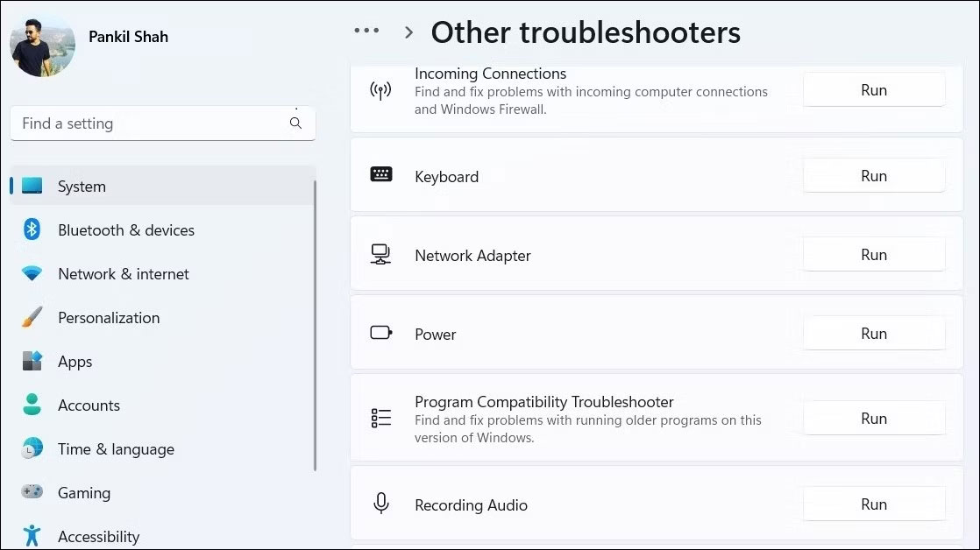980x550 pixels.
Task: Click the Network Adapter monitor icon
Action: tap(380, 255)
